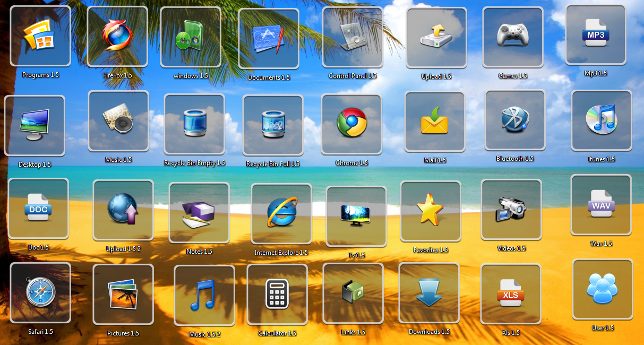The height and width of the screenshot is (345, 644).
Task: Launch Chrome 1.5
Action: pos(351,123)
